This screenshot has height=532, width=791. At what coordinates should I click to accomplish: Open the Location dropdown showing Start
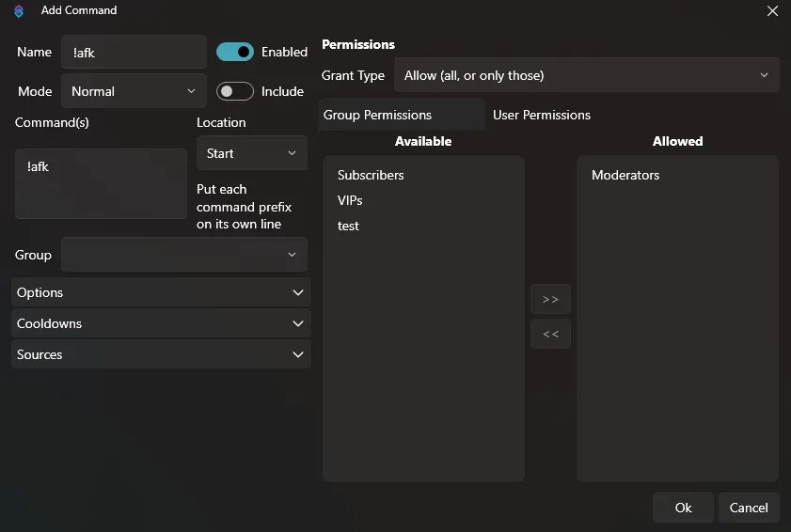pos(251,153)
